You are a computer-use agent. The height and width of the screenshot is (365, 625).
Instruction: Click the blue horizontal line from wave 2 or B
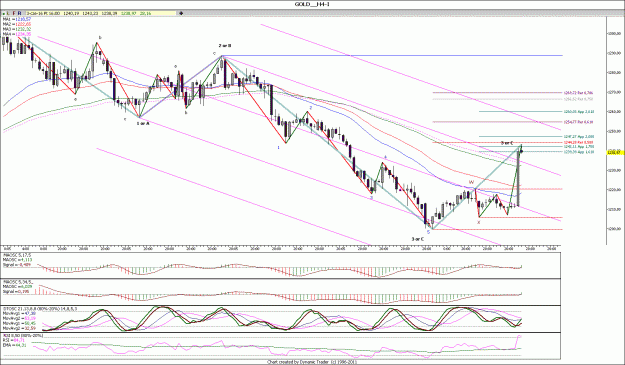393,55
